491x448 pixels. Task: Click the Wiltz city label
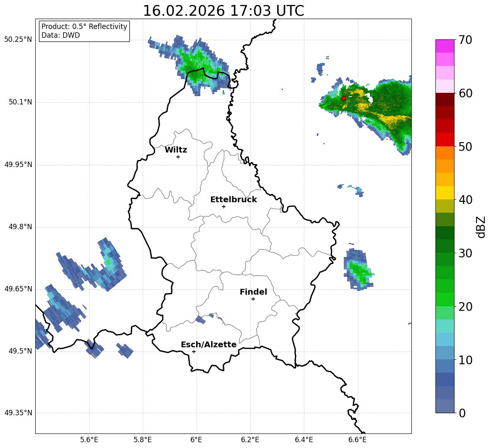click(176, 150)
